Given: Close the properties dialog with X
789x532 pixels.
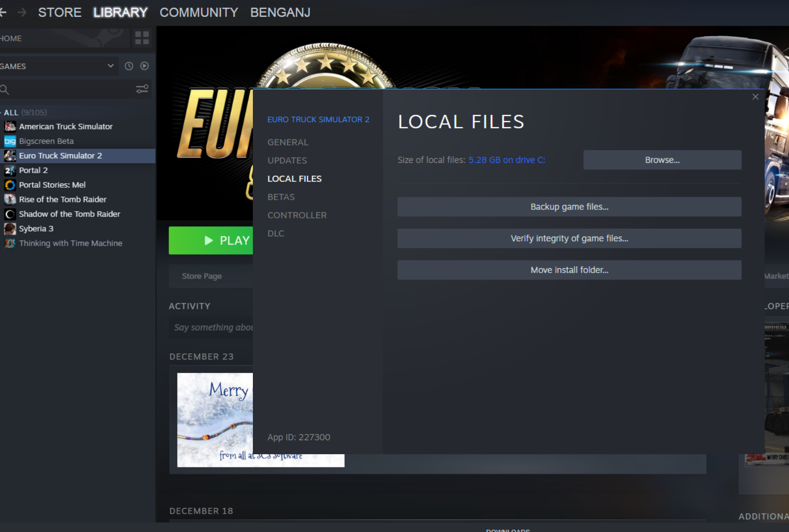Looking at the screenshot, I should (x=755, y=97).
